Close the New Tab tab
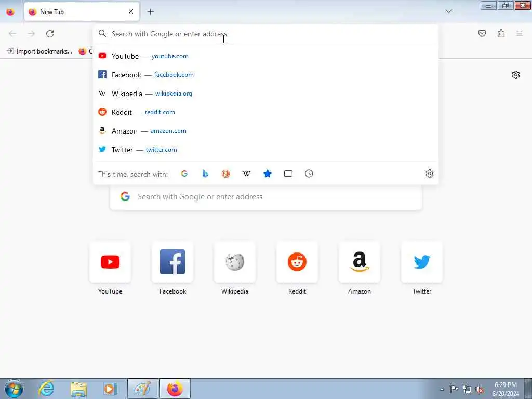This screenshot has height=399, width=532. 131,12
